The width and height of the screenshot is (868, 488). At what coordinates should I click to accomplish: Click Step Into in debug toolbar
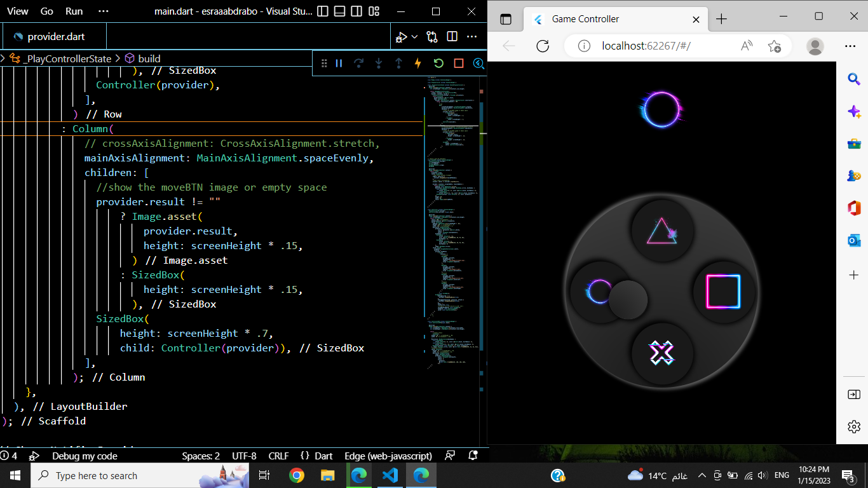pyautogui.click(x=379, y=63)
